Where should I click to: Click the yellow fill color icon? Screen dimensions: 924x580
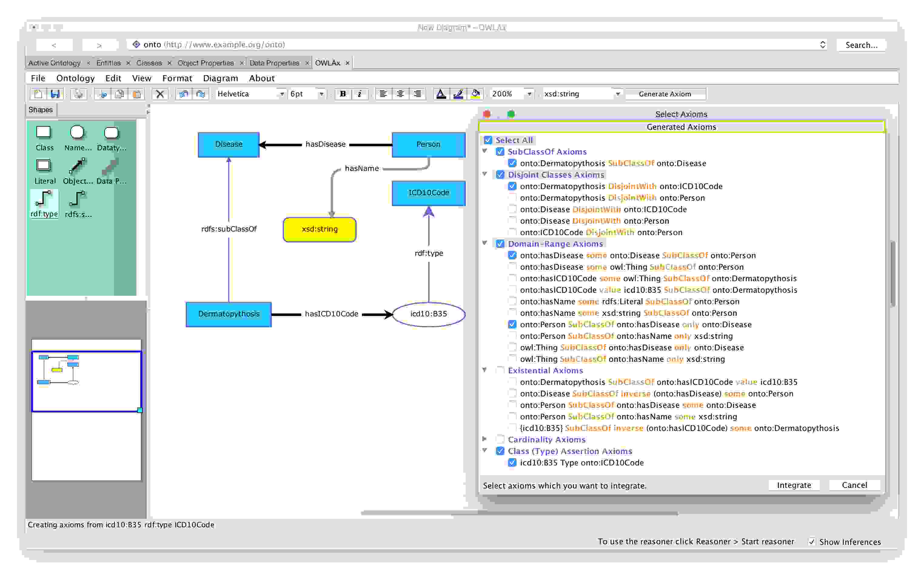click(475, 94)
